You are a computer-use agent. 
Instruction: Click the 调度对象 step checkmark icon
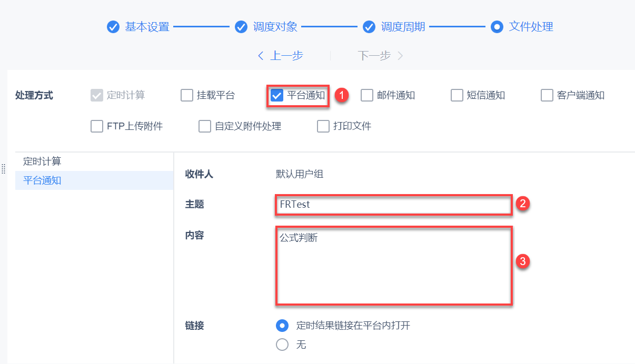pos(241,27)
